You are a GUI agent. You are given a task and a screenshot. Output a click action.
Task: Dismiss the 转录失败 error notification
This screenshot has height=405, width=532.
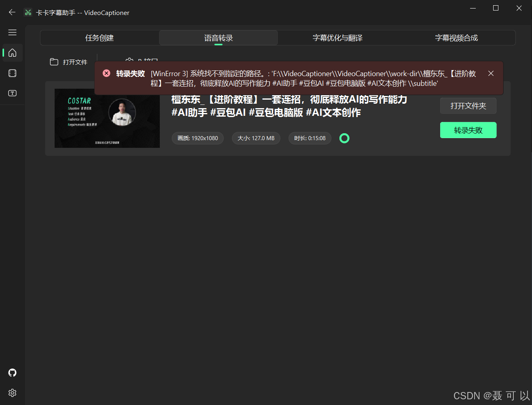491,73
